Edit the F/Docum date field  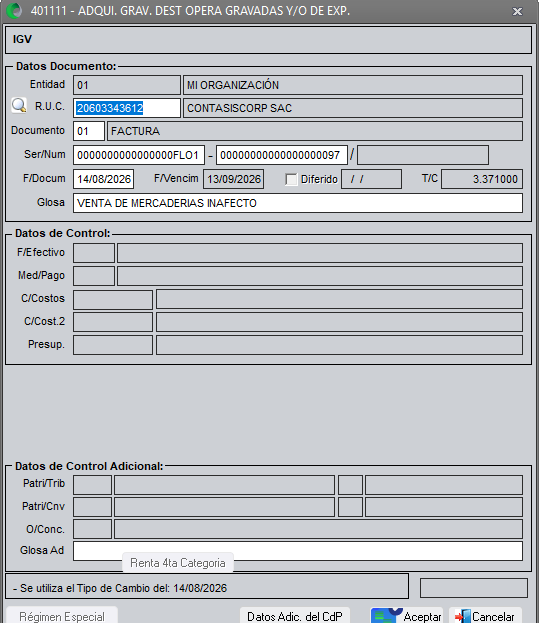pyautogui.click(x=104, y=179)
